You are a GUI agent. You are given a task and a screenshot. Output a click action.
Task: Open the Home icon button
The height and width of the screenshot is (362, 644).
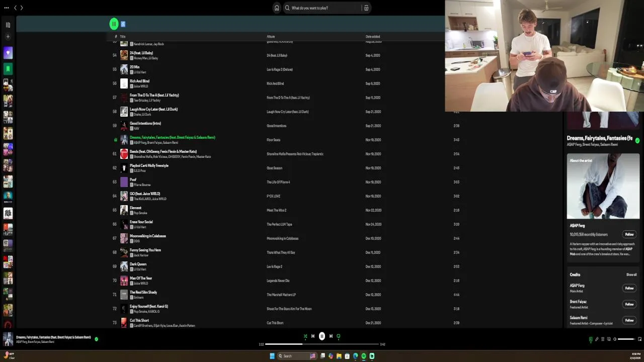pyautogui.click(x=277, y=8)
